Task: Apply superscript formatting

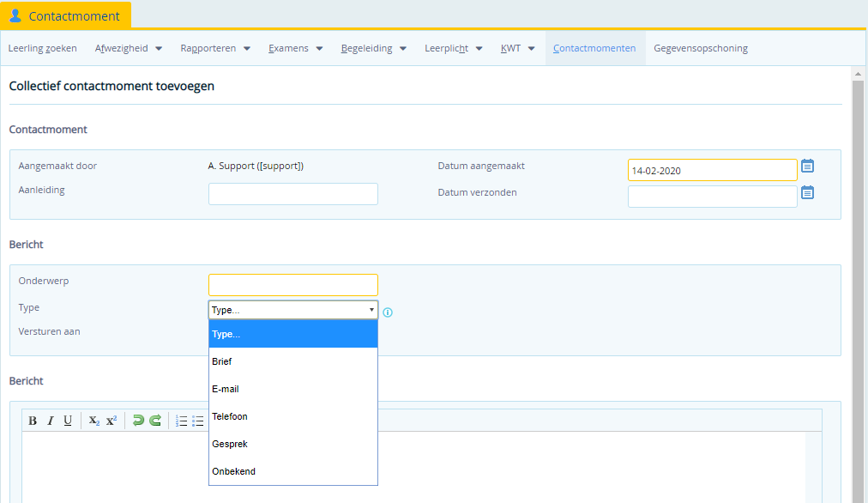Action: pos(112,421)
